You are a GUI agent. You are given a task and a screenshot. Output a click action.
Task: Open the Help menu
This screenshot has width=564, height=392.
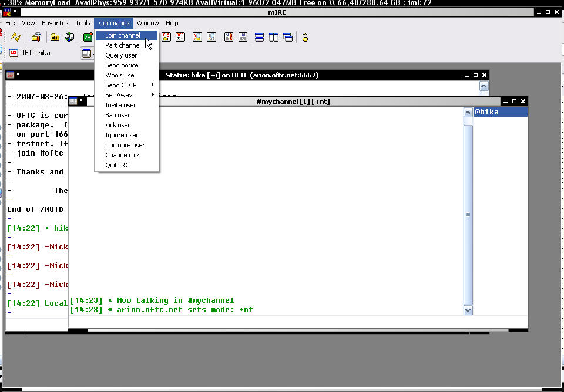pyautogui.click(x=172, y=23)
